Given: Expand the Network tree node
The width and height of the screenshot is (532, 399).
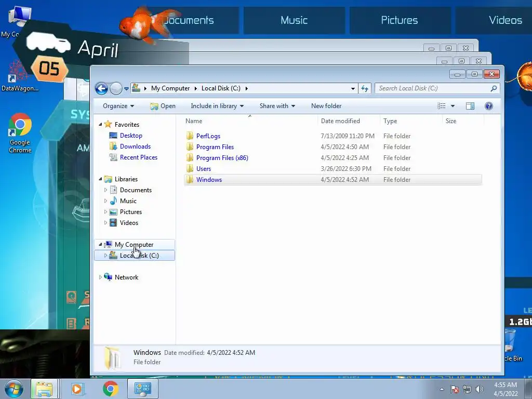Looking at the screenshot, I should 100,277.
